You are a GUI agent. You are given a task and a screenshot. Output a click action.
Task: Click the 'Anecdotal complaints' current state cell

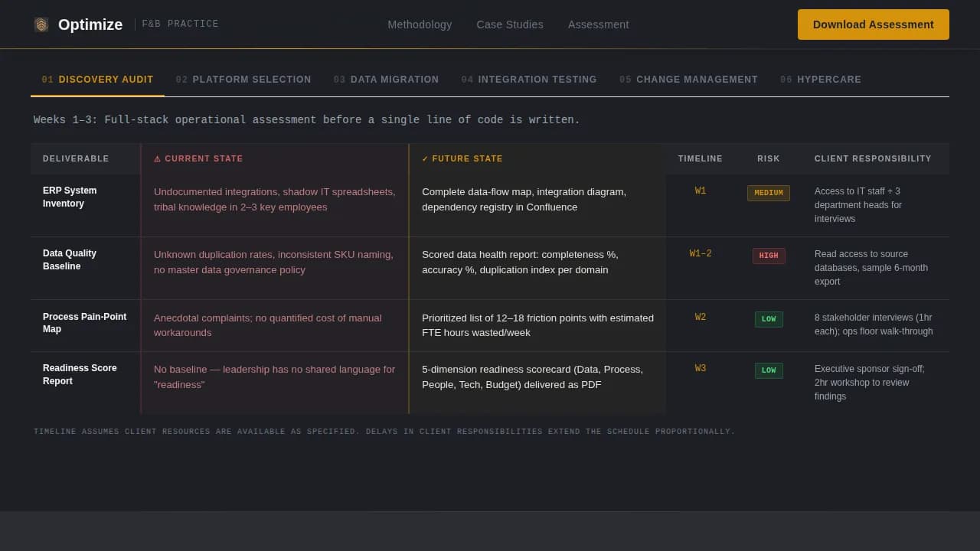coord(275,325)
